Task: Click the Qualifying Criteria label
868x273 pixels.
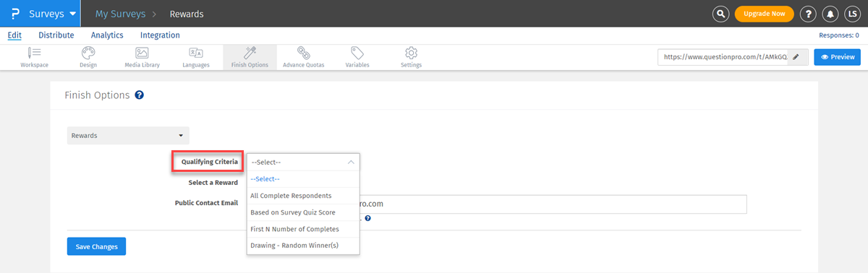Action: point(209,162)
